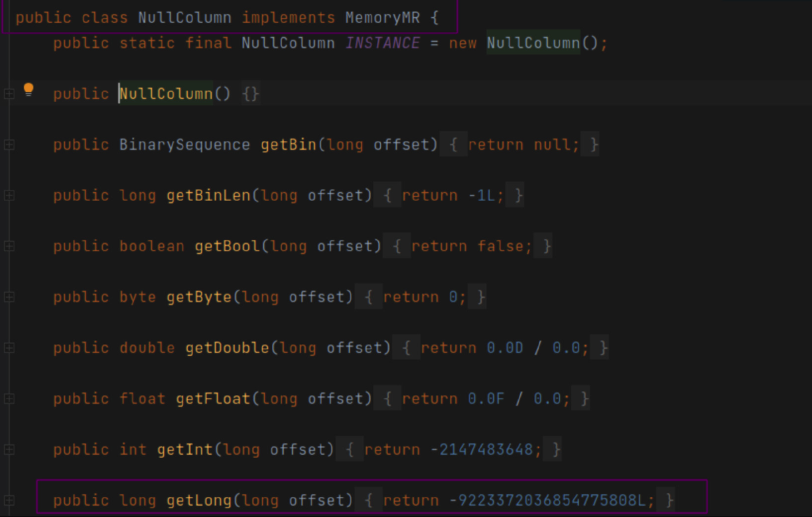Image resolution: width=812 pixels, height=517 pixels.
Task: Expand the gutter fold marker for NullColumn() constructor
Action: click(9, 94)
